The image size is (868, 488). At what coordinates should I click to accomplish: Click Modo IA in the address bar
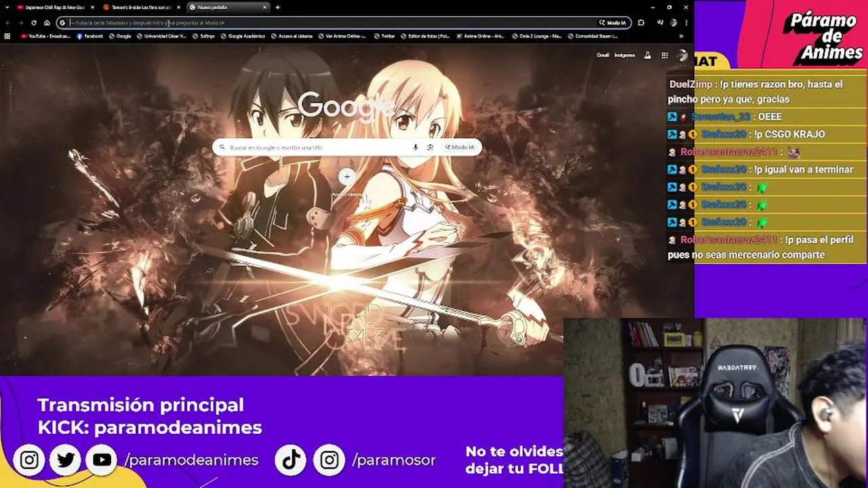point(613,22)
